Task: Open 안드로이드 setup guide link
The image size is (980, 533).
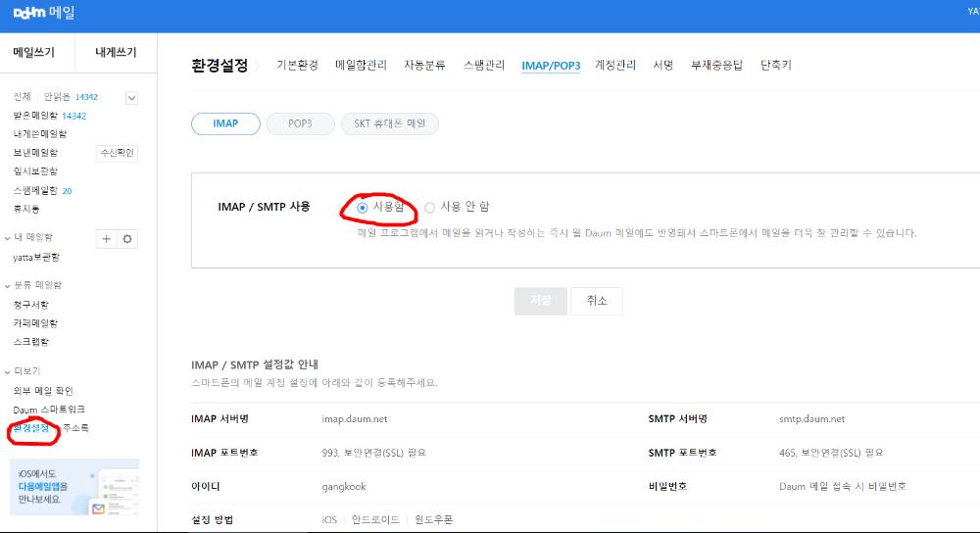Action: [x=375, y=520]
